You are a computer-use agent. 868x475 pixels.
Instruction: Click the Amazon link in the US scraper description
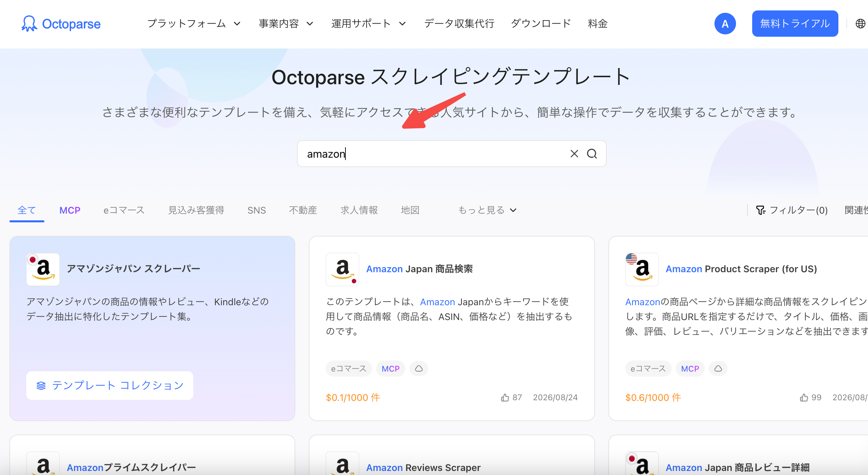point(642,302)
